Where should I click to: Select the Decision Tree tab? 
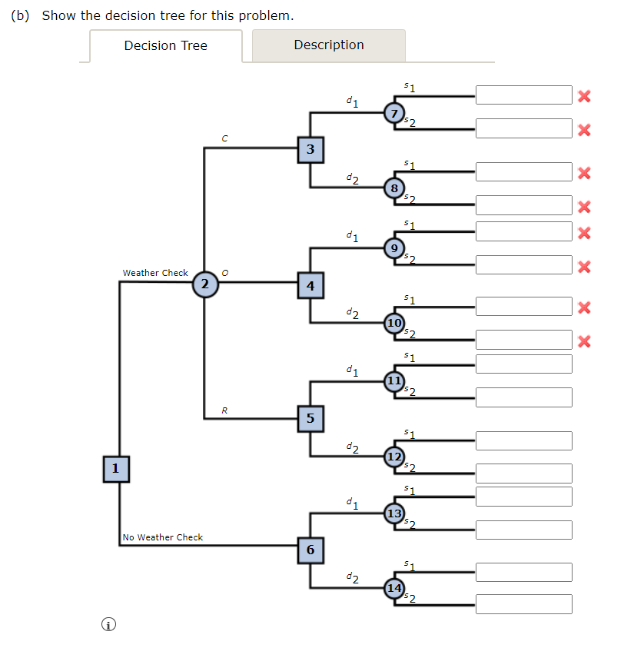[165, 45]
